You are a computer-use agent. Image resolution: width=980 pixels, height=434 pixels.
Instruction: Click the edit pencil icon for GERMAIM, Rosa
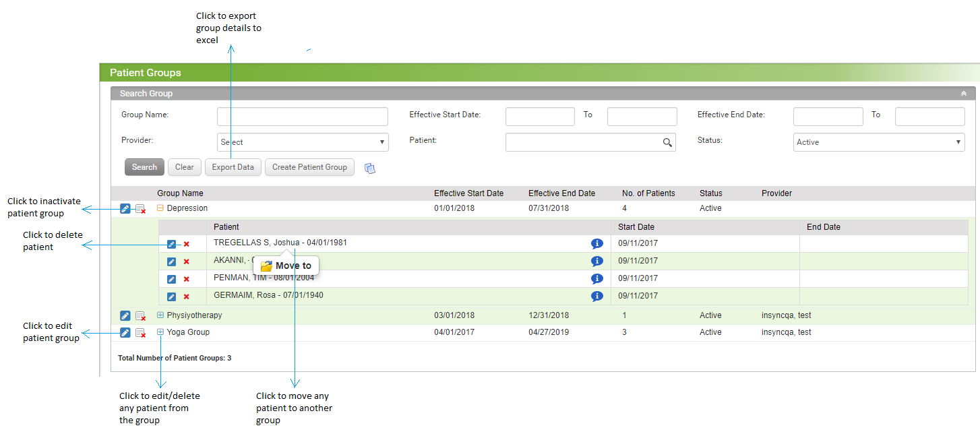(x=172, y=296)
